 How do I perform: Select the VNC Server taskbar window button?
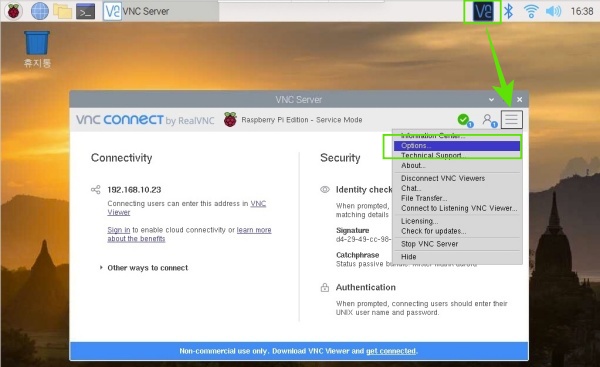coord(160,11)
